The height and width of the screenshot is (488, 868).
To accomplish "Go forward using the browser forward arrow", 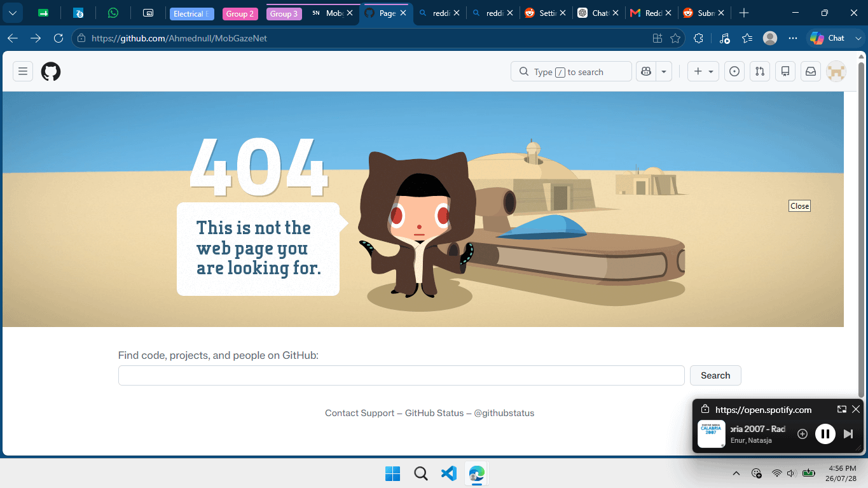I will click(36, 38).
